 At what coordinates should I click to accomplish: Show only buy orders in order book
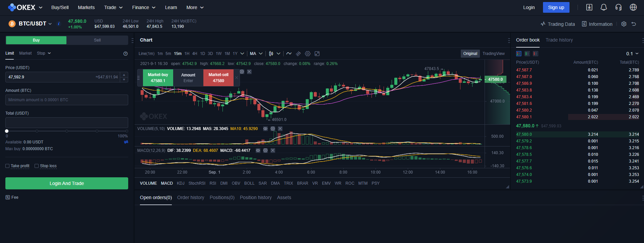527,54
